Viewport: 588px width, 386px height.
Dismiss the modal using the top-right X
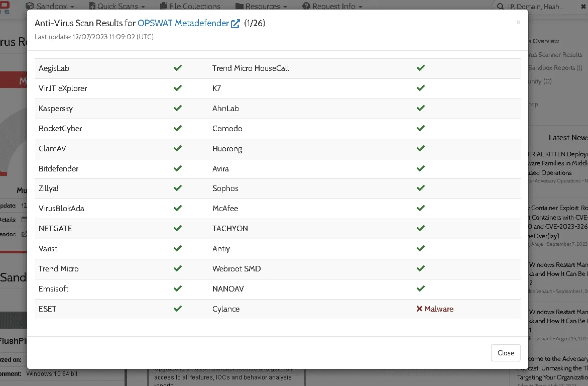click(x=518, y=22)
